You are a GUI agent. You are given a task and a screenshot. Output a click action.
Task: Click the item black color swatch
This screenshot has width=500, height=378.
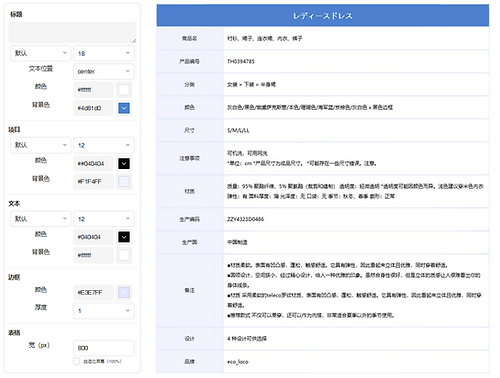(124, 163)
